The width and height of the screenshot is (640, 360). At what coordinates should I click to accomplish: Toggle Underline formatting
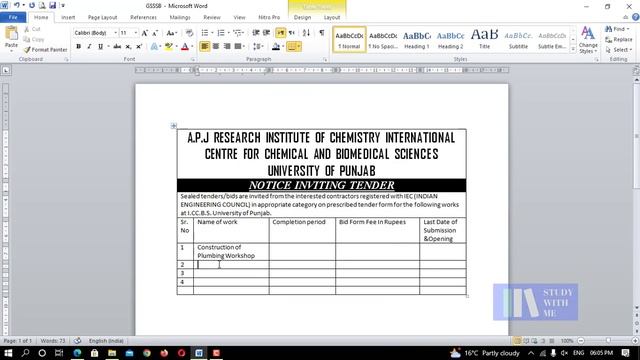point(100,47)
